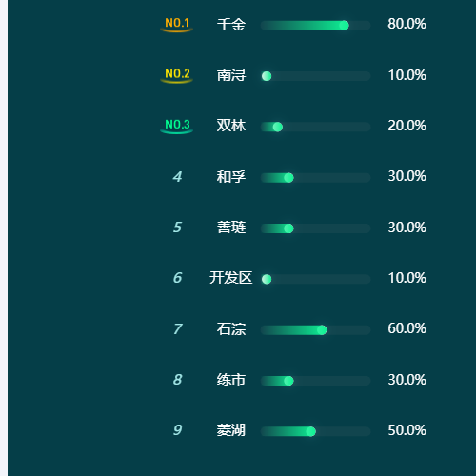Click the 50.0% value for 菱湖
This screenshot has width=476, height=476.
[x=407, y=430]
